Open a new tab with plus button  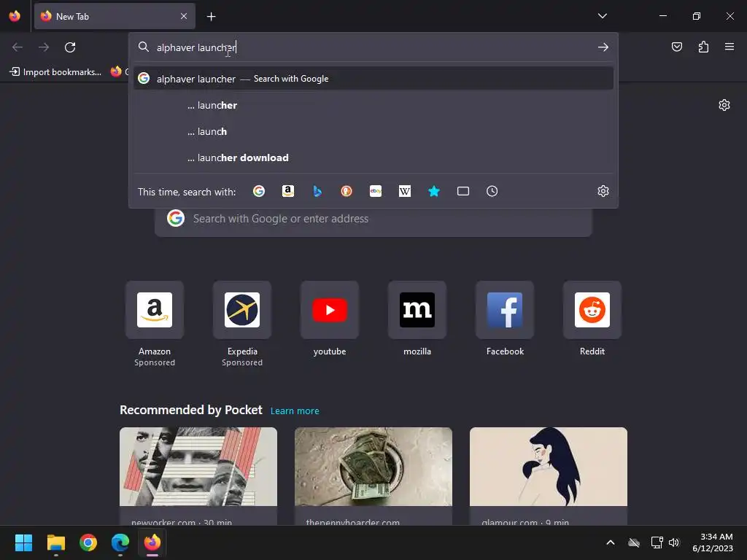[211, 17]
